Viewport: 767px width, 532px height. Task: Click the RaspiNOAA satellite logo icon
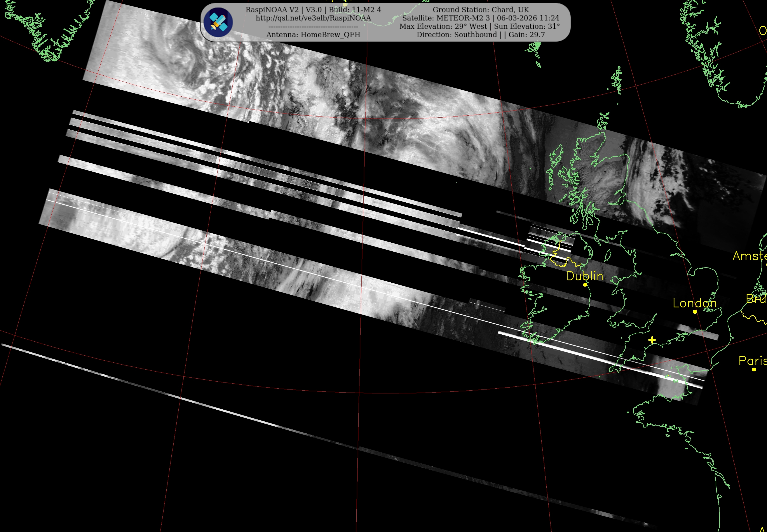(218, 22)
